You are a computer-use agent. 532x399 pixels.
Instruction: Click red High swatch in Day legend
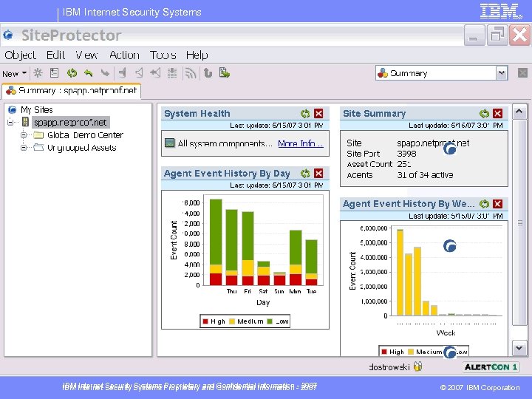(x=205, y=321)
